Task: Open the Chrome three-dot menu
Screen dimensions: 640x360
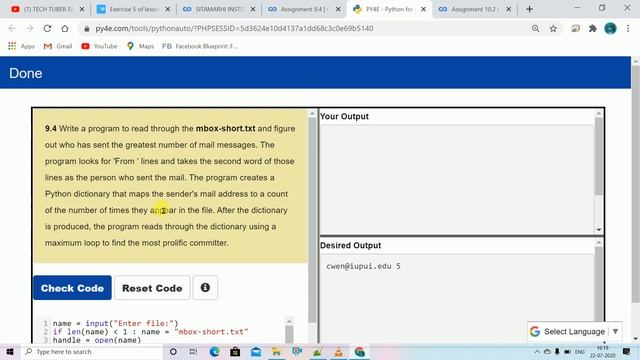Action: tap(628, 28)
